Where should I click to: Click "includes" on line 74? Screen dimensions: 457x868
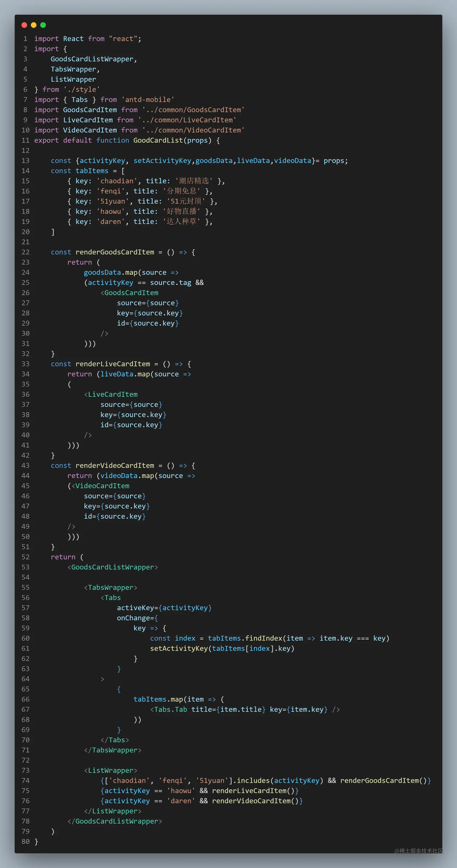(x=253, y=780)
